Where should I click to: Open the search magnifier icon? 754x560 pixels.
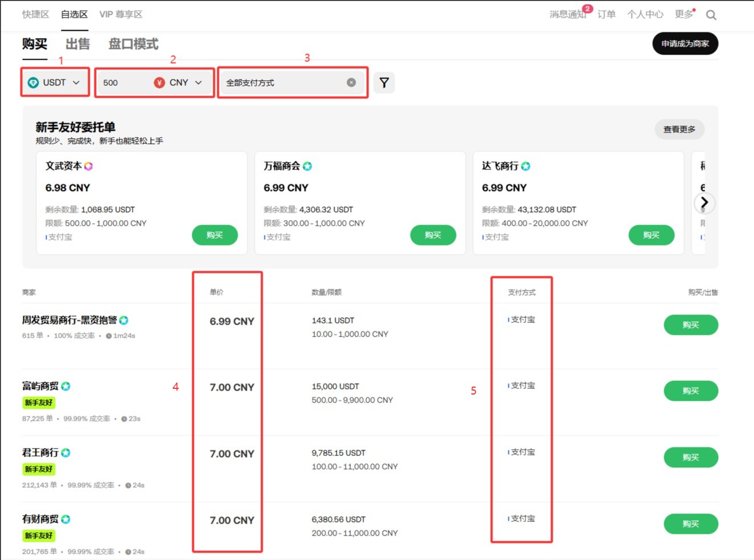(711, 15)
